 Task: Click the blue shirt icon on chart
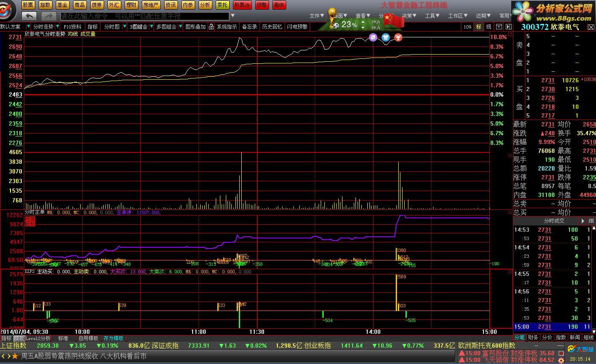pyautogui.click(x=386, y=37)
